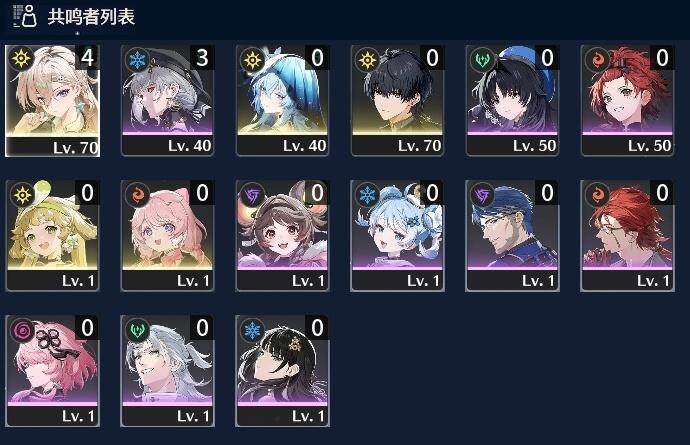
Task: Select the black-haired male character at Lv. 70
Action: (x=397, y=100)
